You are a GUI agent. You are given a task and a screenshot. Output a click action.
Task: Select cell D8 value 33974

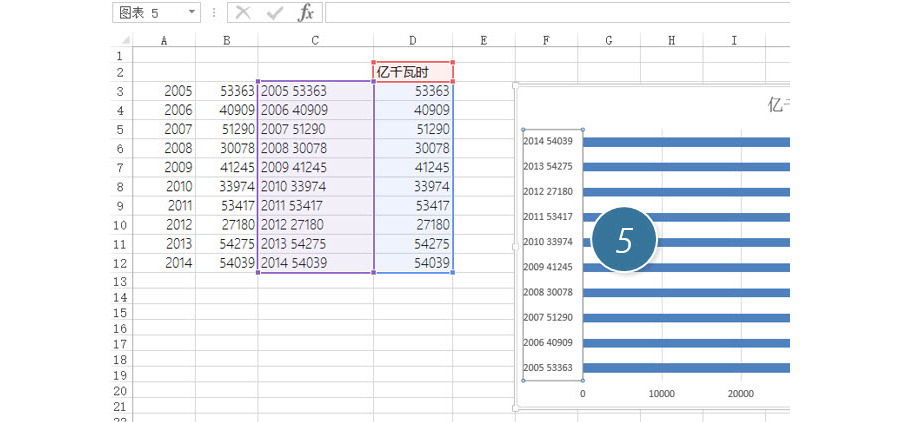pyautogui.click(x=413, y=187)
